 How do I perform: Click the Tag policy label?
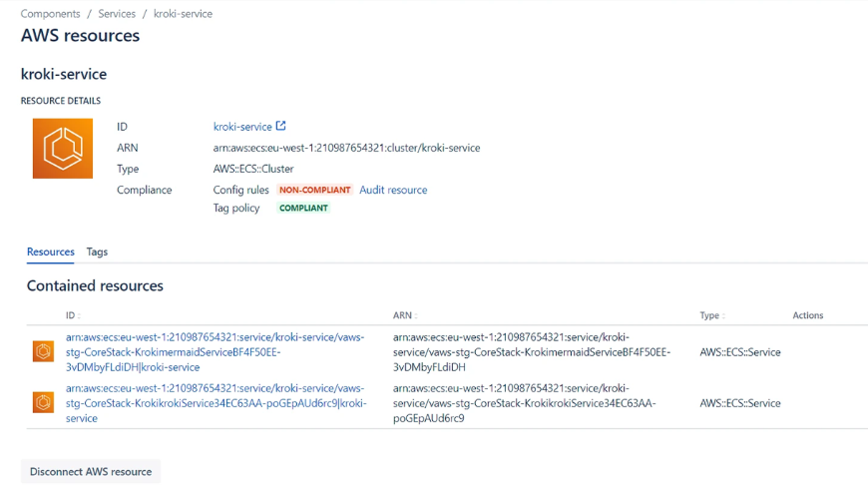(236, 208)
